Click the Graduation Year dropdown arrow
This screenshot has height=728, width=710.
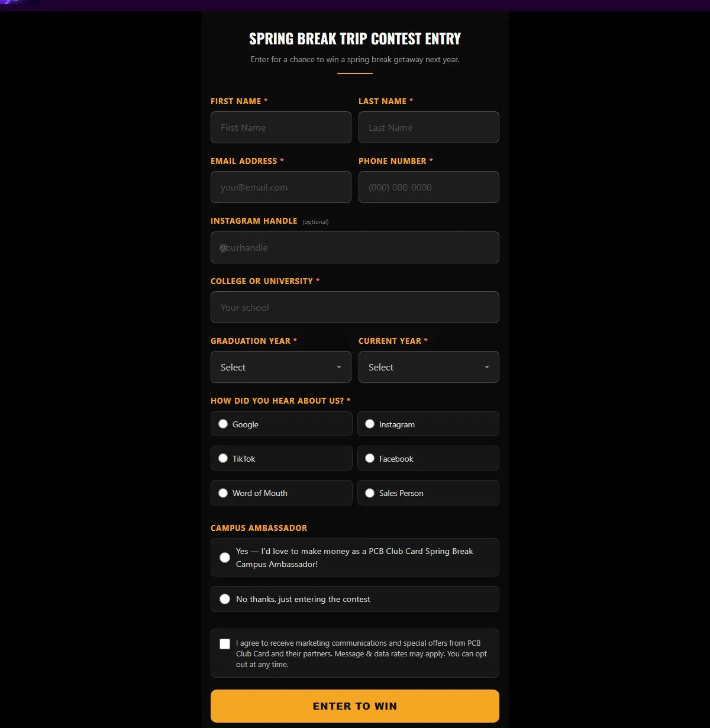click(x=339, y=367)
